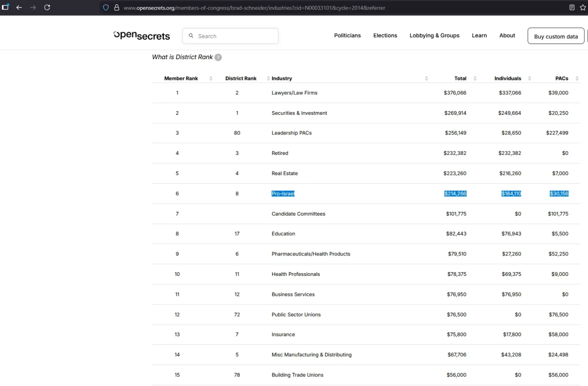The image size is (588, 386).
Task: Open the Elections menu
Action: 385,35
